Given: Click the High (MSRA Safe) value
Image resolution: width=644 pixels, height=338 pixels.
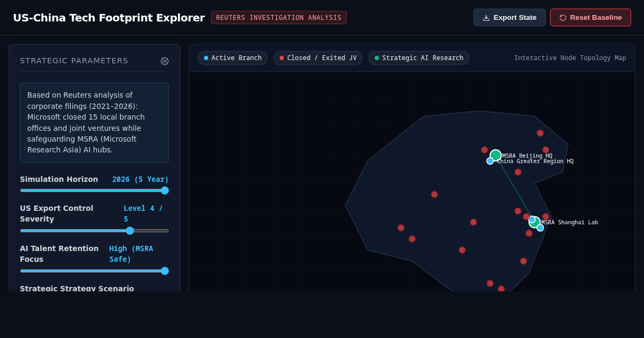Looking at the screenshot, I should [131, 254].
